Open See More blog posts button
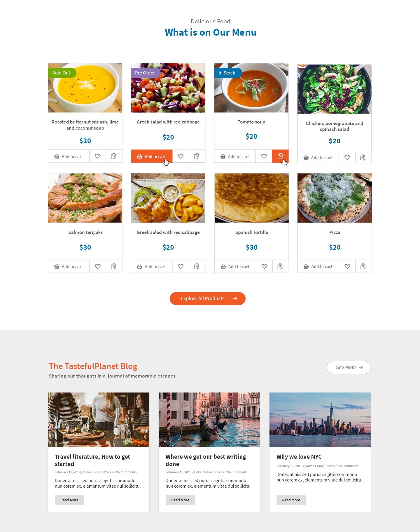Image resolution: width=420 pixels, height=532 pixels. [x=349, y=367]
